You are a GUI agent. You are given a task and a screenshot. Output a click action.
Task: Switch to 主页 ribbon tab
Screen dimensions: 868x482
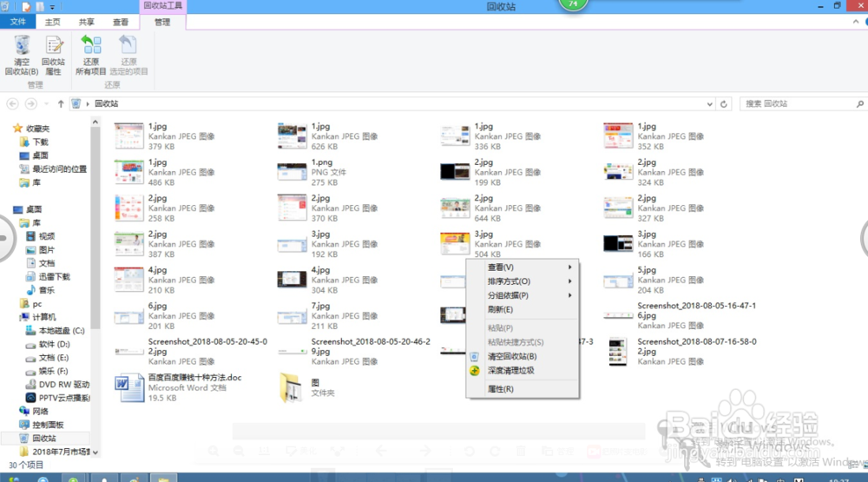[53, 22]
